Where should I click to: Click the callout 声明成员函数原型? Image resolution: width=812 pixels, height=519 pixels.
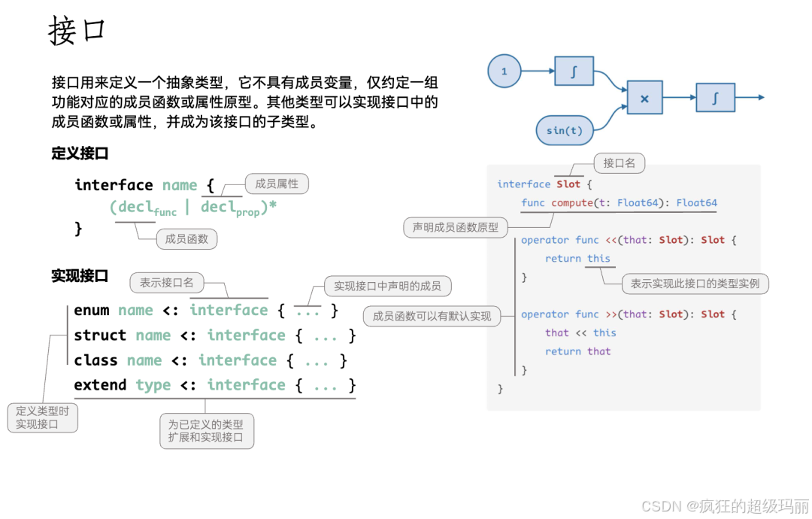(x=455, y=227)
